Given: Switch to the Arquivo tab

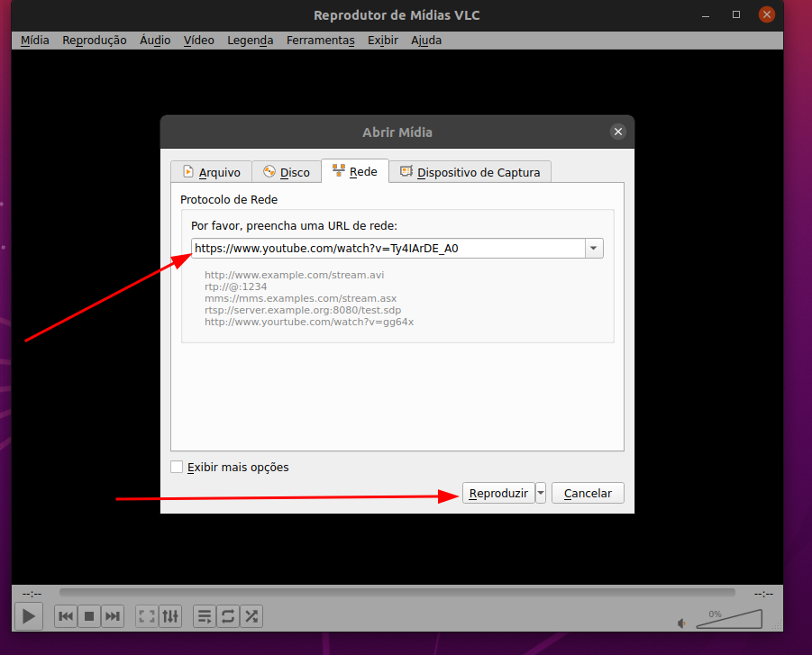Looking at the screenshot, I should point(211,172).
